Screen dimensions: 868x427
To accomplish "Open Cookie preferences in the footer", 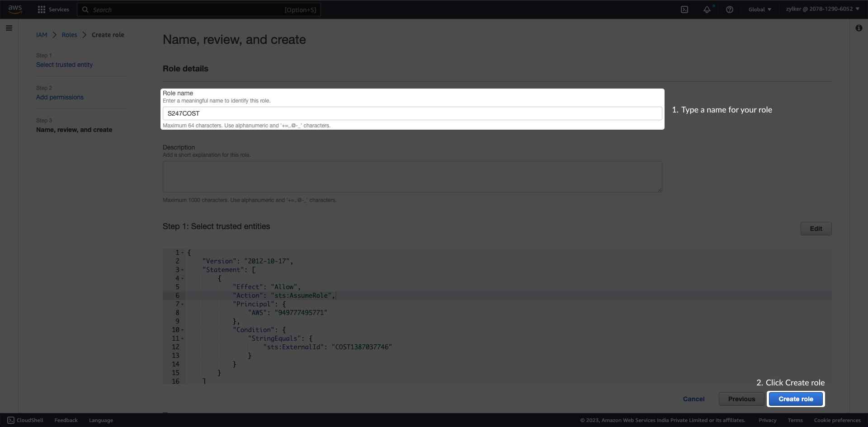I will coord(837,420).
